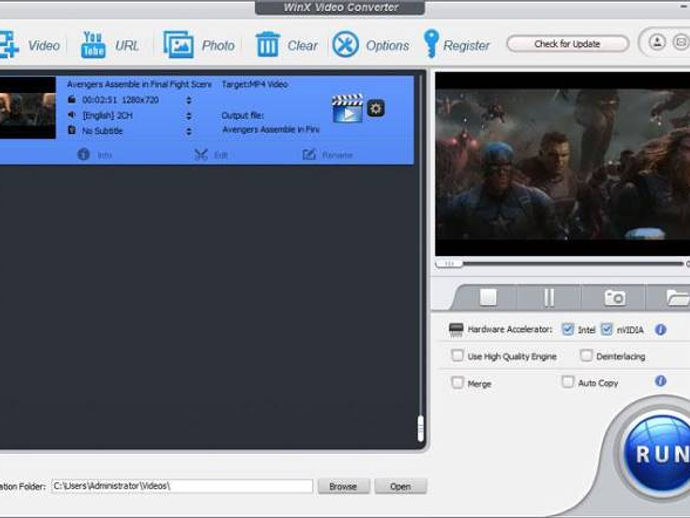Expand the [English] 2CH audio selector

189,116
